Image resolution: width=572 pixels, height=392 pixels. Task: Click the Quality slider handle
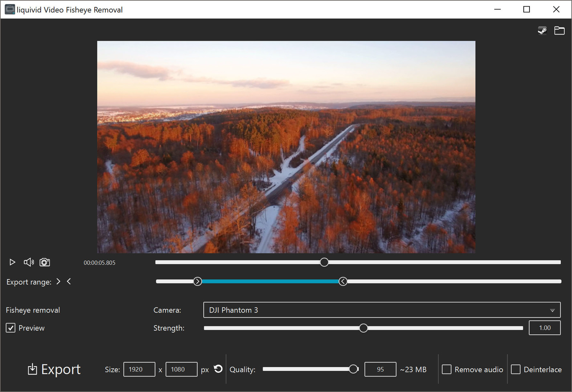[x=353, y=369]
